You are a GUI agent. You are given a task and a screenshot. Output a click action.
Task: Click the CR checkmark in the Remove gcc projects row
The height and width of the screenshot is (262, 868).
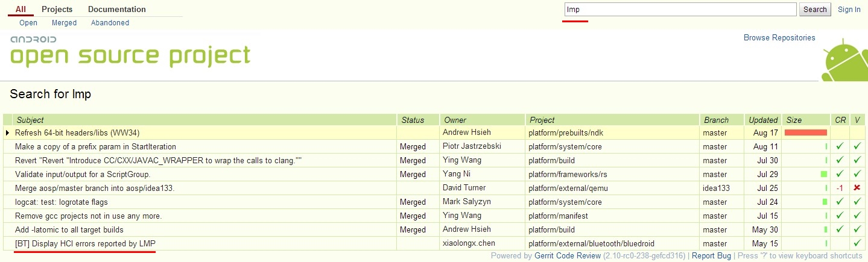[x=840, y=216]
